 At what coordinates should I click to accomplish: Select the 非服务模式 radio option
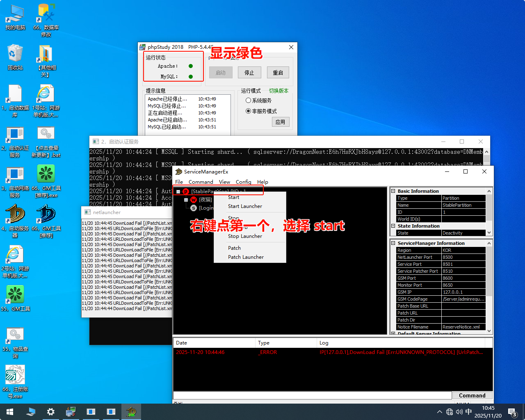[248, 111]
